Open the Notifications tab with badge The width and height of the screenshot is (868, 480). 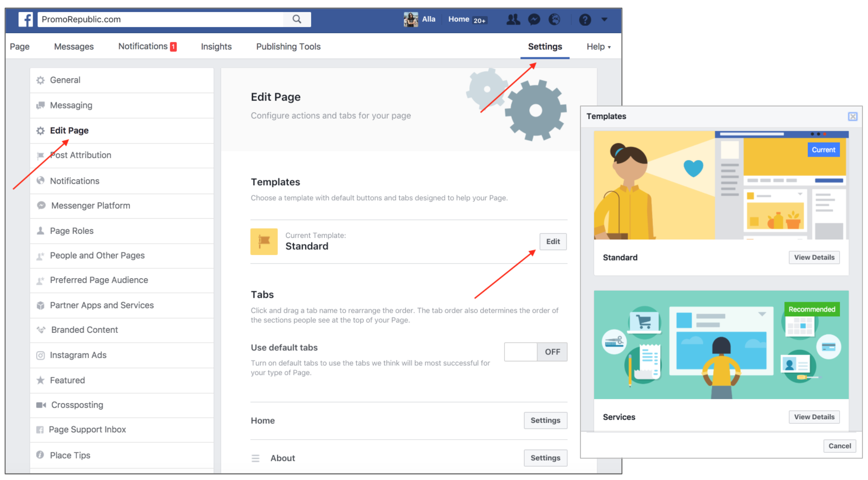(x=148, y=47)
